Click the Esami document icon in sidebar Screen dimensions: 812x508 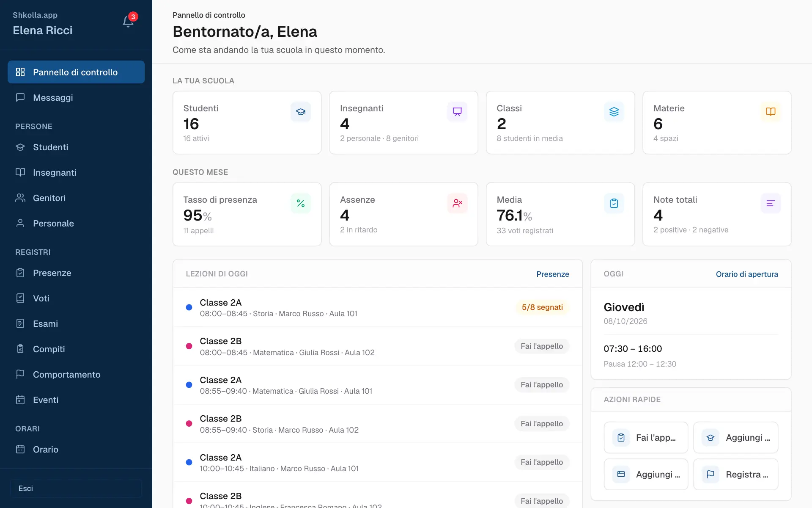click(x=20, y=323)
